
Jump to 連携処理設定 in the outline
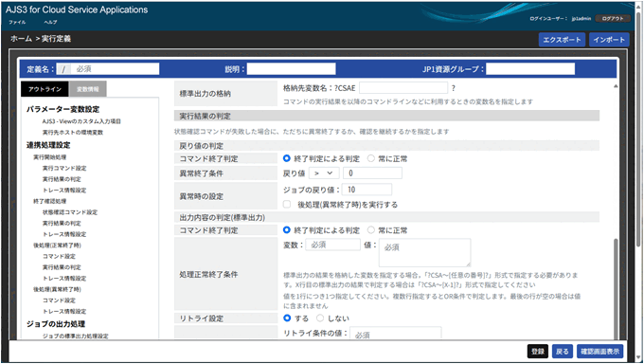pyautogui.click(x=48, y=145)
